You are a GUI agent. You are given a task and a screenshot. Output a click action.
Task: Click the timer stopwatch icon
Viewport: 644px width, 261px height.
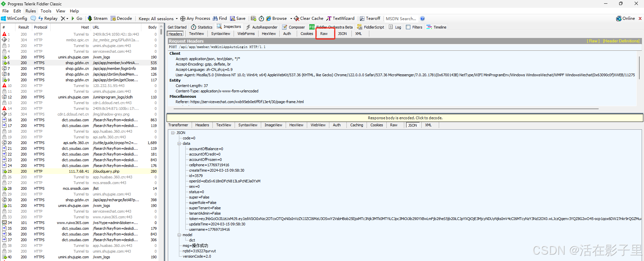coord(261,18)
